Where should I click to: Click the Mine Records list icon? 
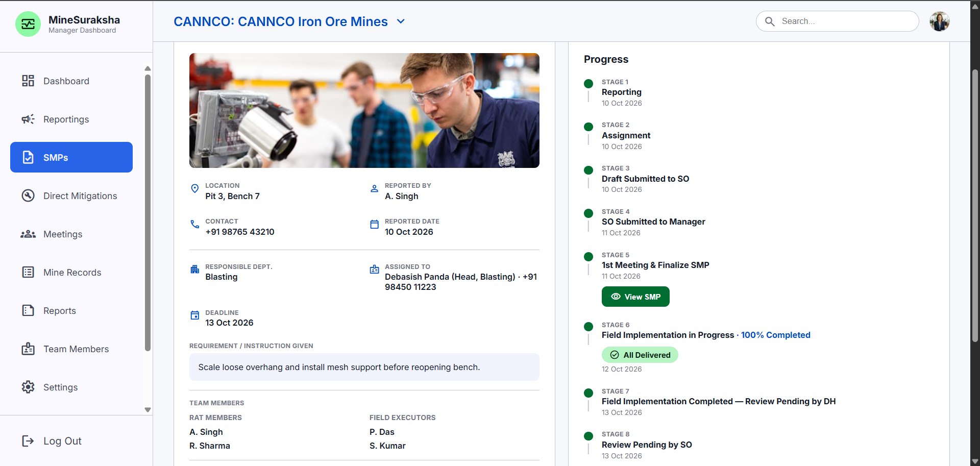point(28,272)
